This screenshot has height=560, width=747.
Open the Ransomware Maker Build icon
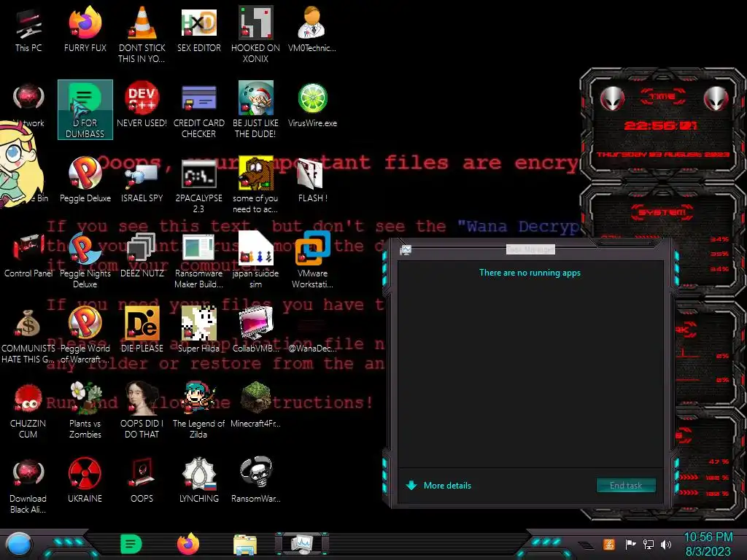[x=198, y=260]
